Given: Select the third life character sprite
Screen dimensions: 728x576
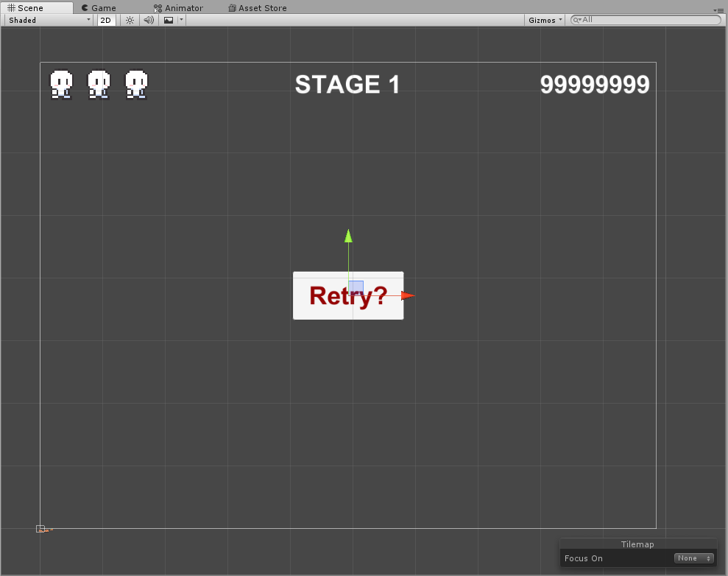Looking at the screenshot, I should click(x=136, y=85).
